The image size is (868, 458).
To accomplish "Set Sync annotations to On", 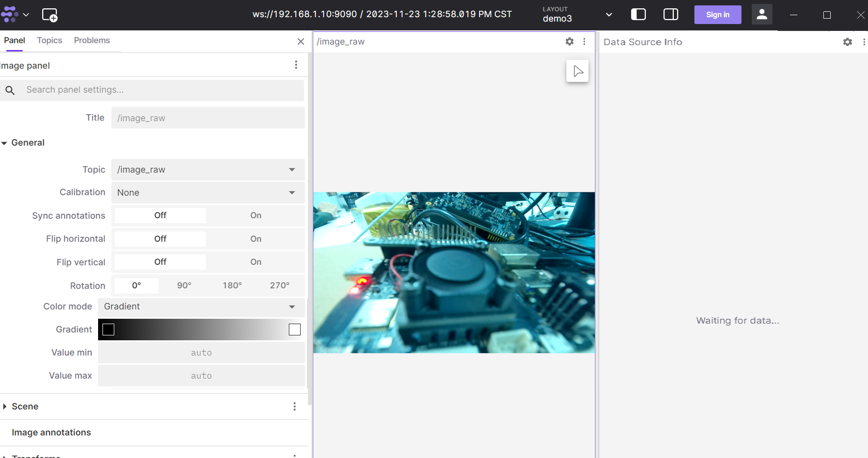I will coord(255,215).
